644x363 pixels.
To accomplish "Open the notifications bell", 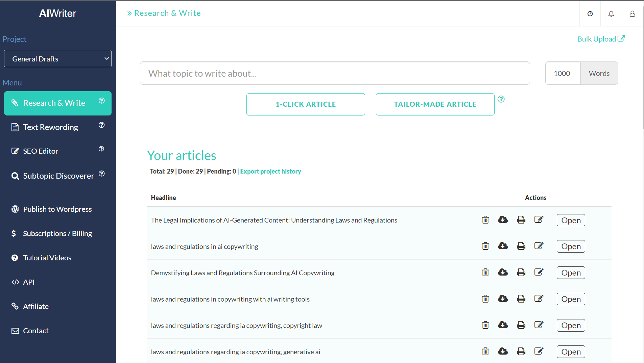I will point(611,14).
